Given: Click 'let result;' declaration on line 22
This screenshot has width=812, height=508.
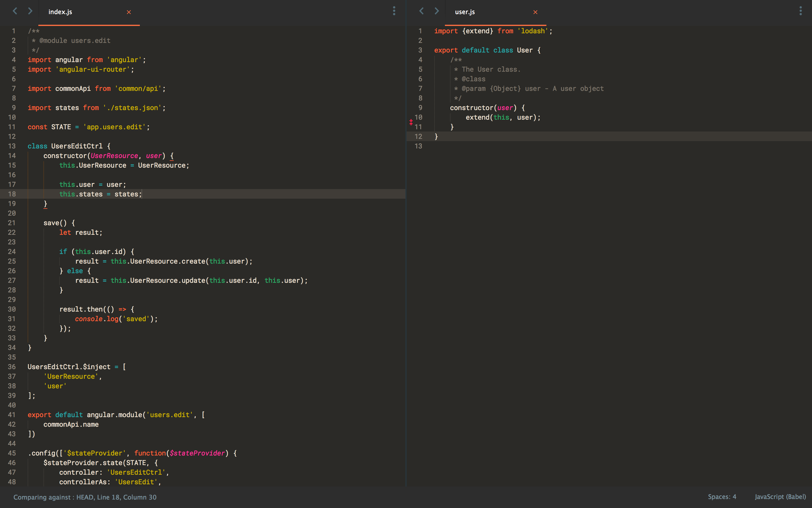Looking at the screenshot, I should pos(81,233).
